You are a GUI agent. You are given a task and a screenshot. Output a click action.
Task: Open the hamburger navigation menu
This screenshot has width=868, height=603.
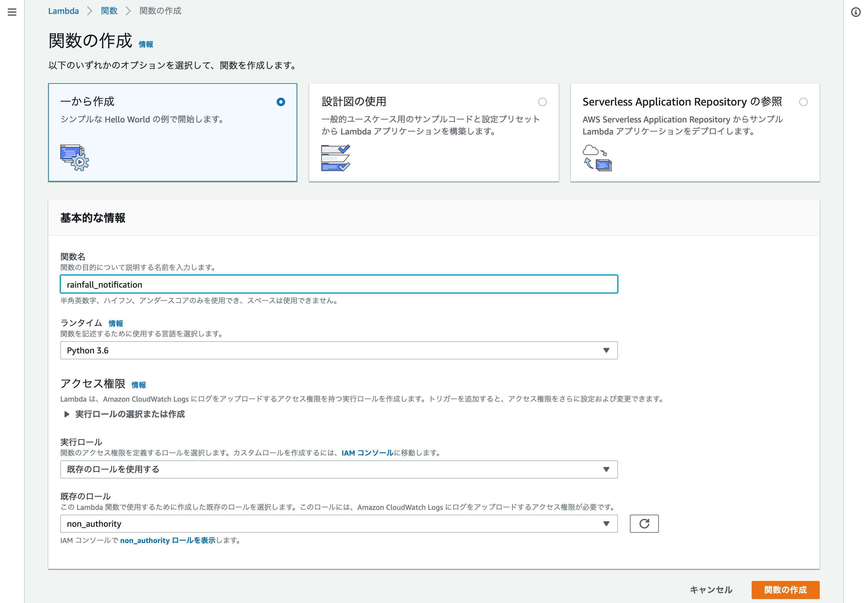coord(12,12)
